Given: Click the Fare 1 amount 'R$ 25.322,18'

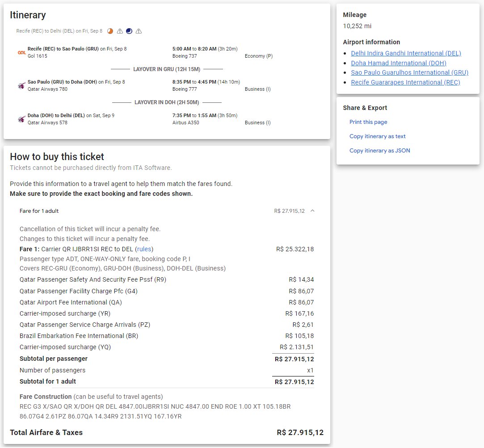Looking at the screenshot, I should tap(295, 249).
